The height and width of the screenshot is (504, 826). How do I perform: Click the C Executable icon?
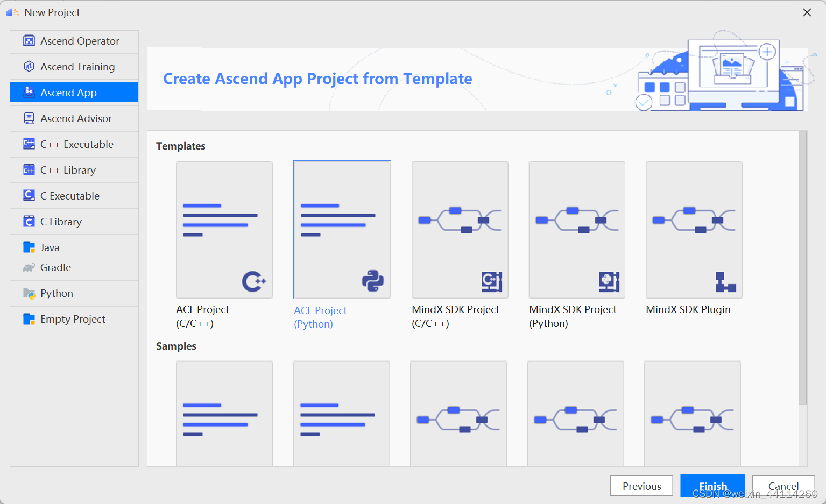click(x=29, y=196)
